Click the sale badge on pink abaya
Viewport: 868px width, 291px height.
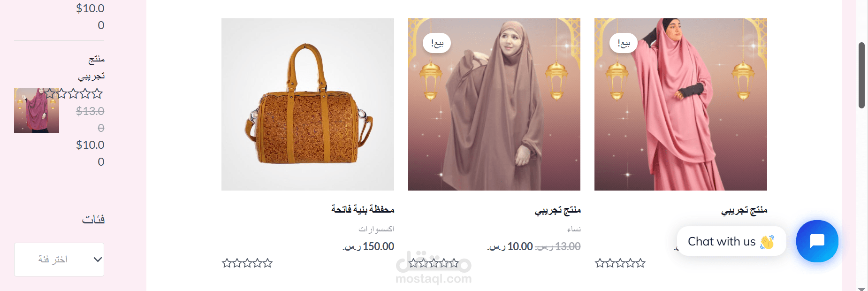(x=624, y=43)
